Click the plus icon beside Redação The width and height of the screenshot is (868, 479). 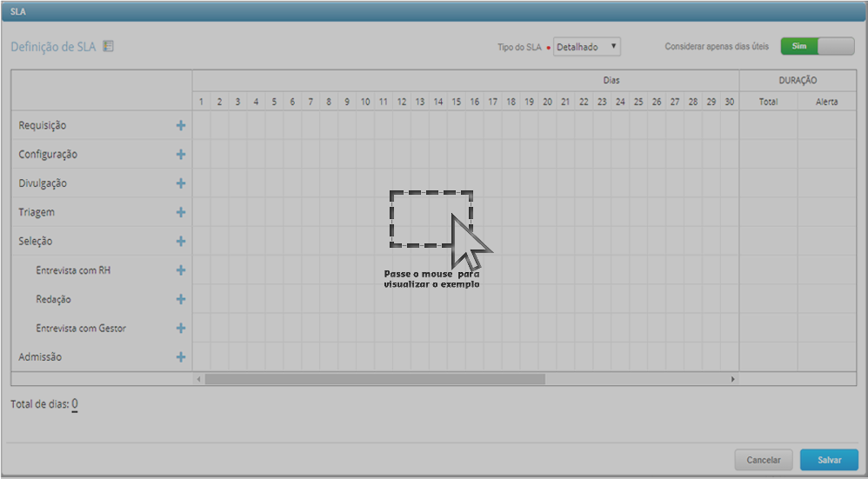pyautogui.click(x=181, y=299)
